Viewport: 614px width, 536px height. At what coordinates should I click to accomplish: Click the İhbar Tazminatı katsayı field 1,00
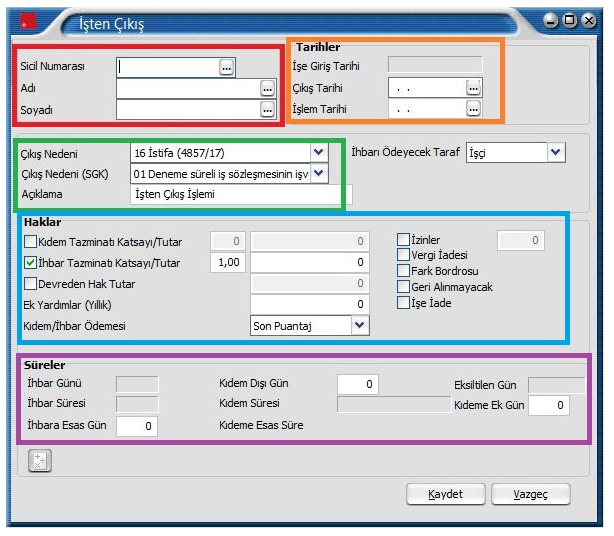point(228,262)
